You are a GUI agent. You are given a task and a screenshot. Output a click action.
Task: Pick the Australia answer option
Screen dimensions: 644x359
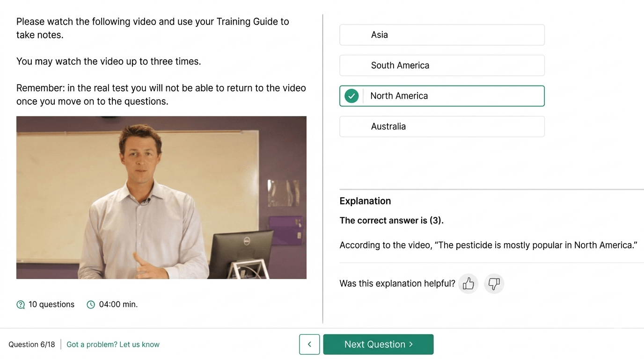tap(442, 127)
